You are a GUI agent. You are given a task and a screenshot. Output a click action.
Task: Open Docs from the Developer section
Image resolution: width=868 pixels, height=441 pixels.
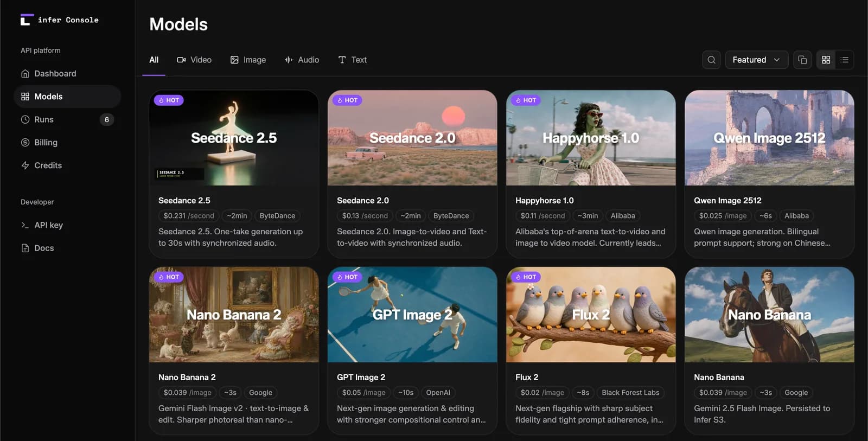tap(67, 248)
